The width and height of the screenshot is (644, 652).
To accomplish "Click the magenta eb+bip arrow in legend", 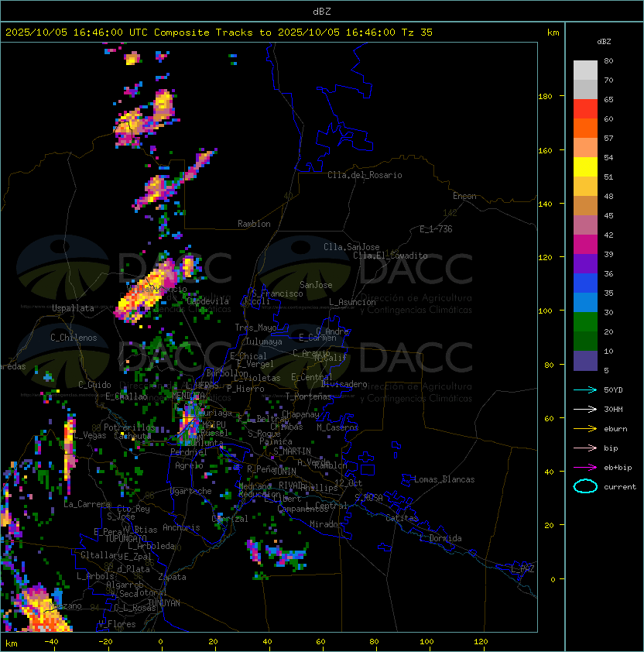I will pyautogui.click(x=585, y=468).
